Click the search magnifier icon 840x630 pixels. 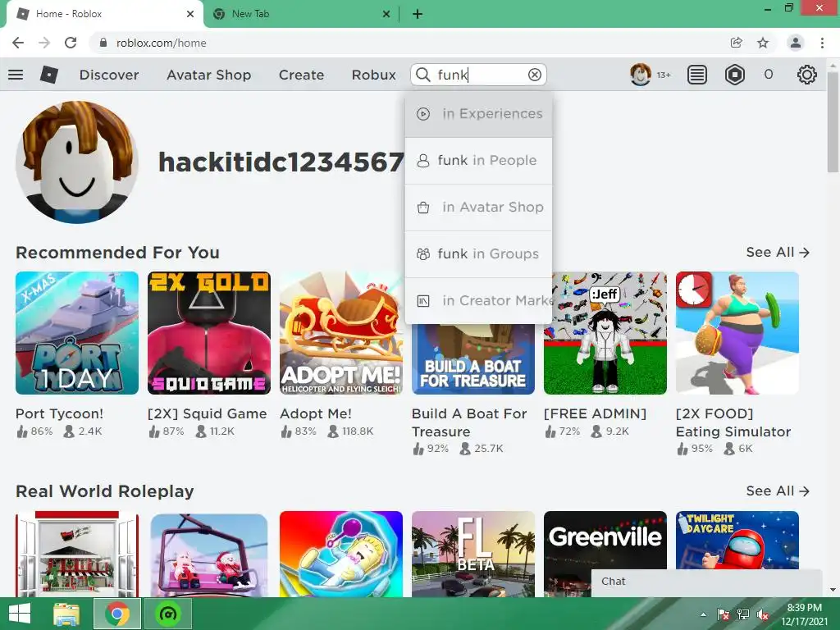(423, 75)
